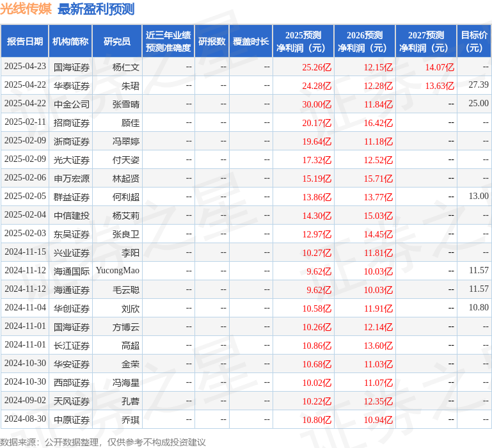Click the 14.07亿 2027 forecast value
The image size is (492, 448).
tap(440, 67)
